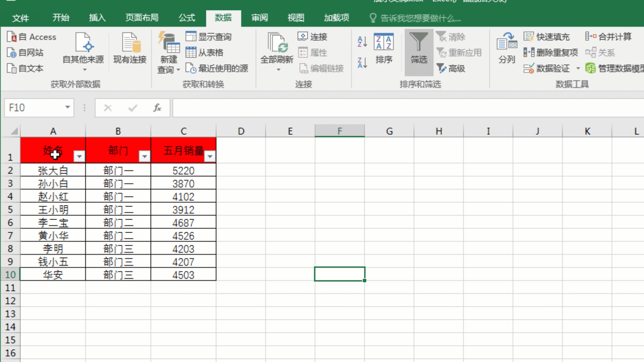Switch to the 视图 View tab
This screenshot has height=362, width=644.
tap(296, 18)
